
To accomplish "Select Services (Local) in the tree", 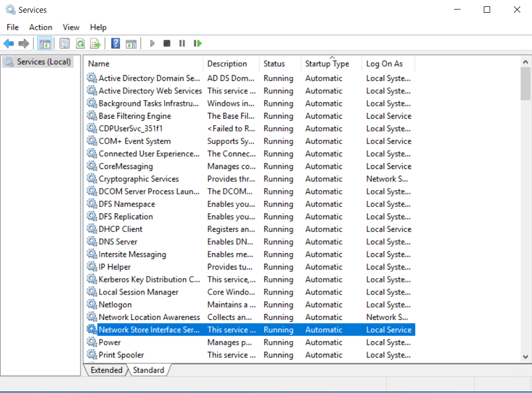I will (x=43, y=62).
